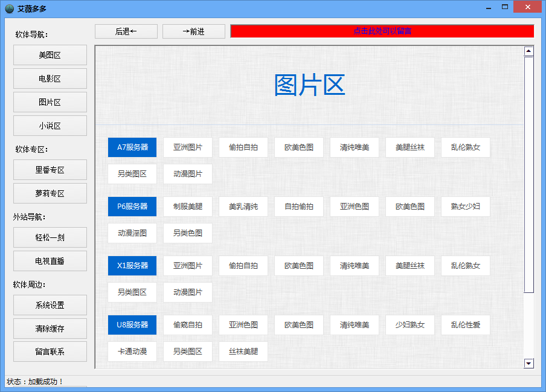Open 卡通动漫 under U8服务器
Viewport: 546px width, 392px height.
(x=132, y=352)
